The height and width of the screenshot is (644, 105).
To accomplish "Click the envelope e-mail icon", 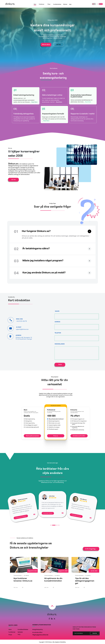I will tap(11, 328).
